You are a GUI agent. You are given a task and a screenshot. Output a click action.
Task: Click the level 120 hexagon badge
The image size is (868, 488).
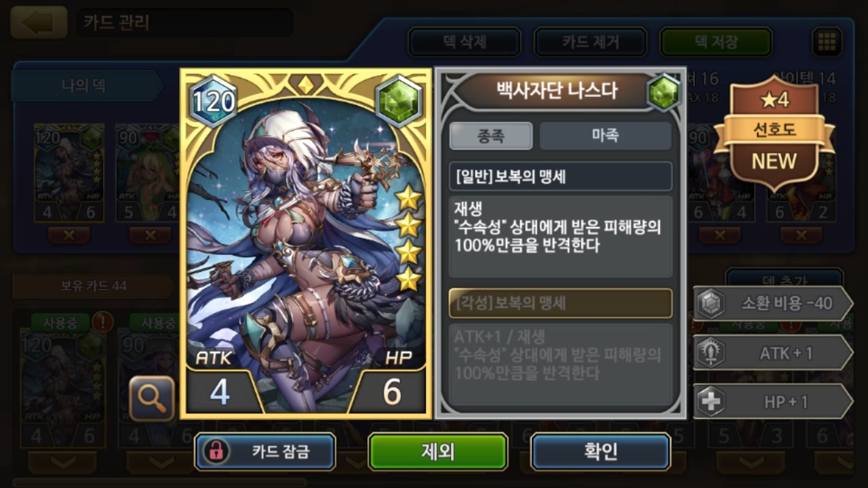point(214,102)
